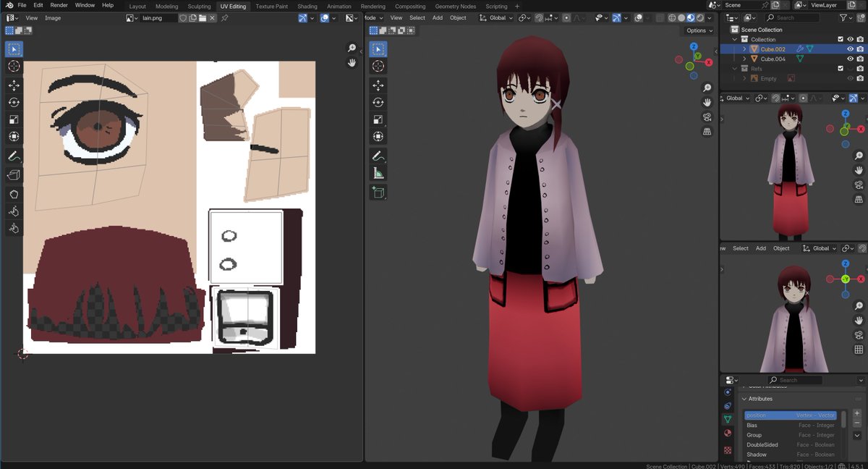
Task: Expand the Cube.004 tree item
Action: tap(744, 59)
